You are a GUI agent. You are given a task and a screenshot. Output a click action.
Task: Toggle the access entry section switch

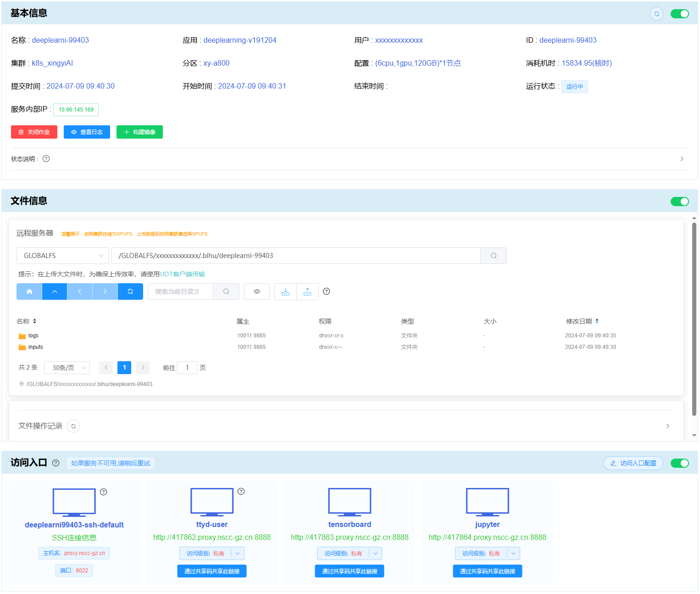pos(679,463)
